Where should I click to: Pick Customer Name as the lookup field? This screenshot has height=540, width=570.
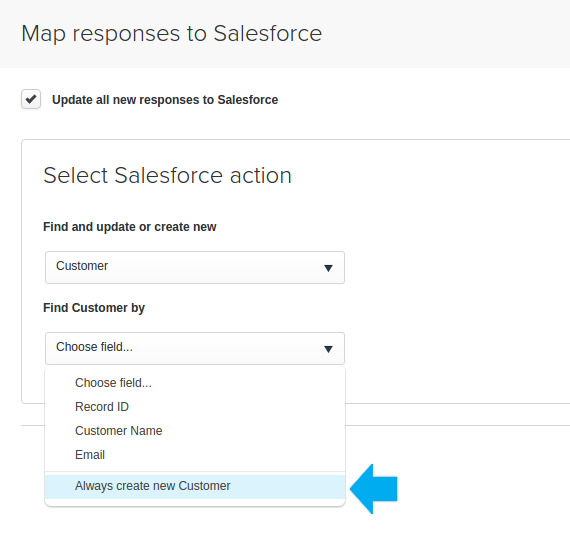[x=119, y=431]
